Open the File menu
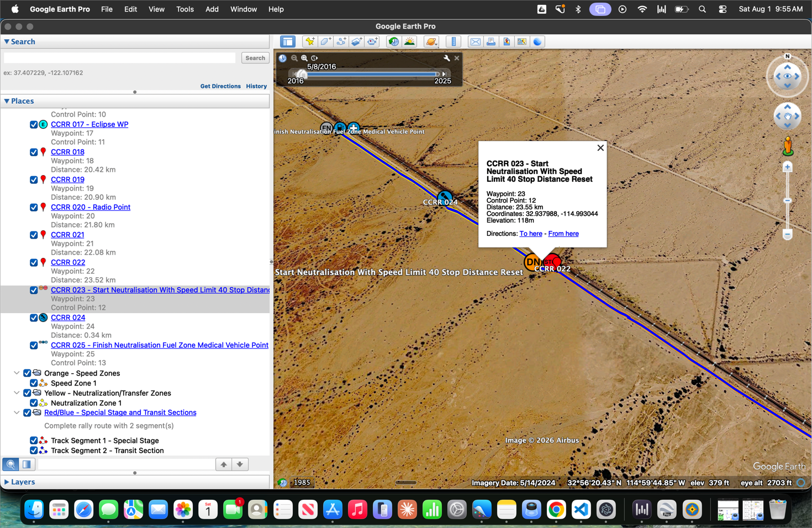Screen dimensions: 812x528 click(x=107, y=9)
